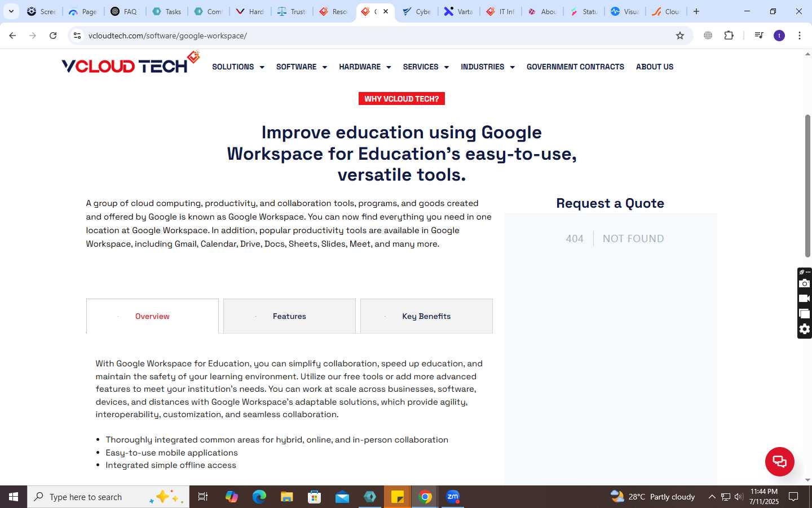This screenshot has width=812, height=508.
Task: Open Copilot icon in the taskbar
Action: (x=231, y=497)
